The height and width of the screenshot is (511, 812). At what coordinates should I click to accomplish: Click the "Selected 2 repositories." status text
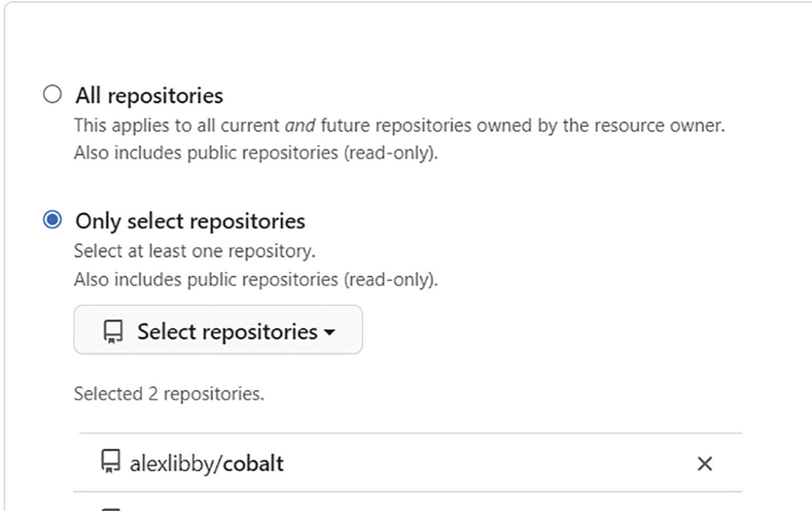point(169,394)
